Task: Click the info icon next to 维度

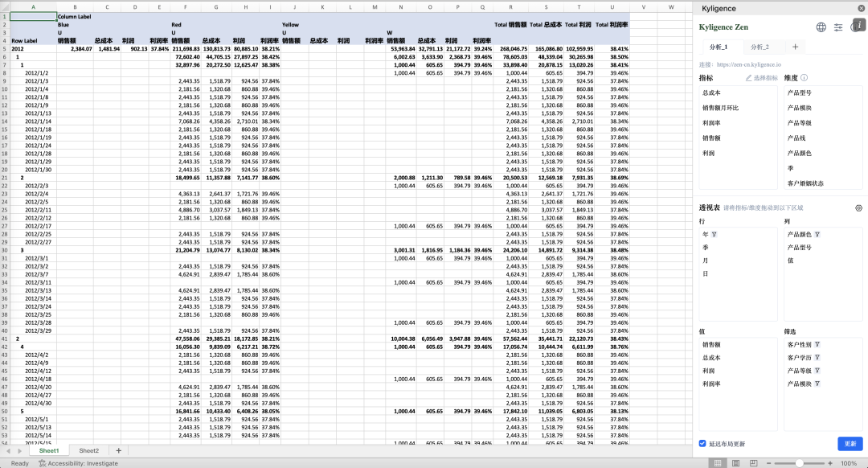Action: 804,78
